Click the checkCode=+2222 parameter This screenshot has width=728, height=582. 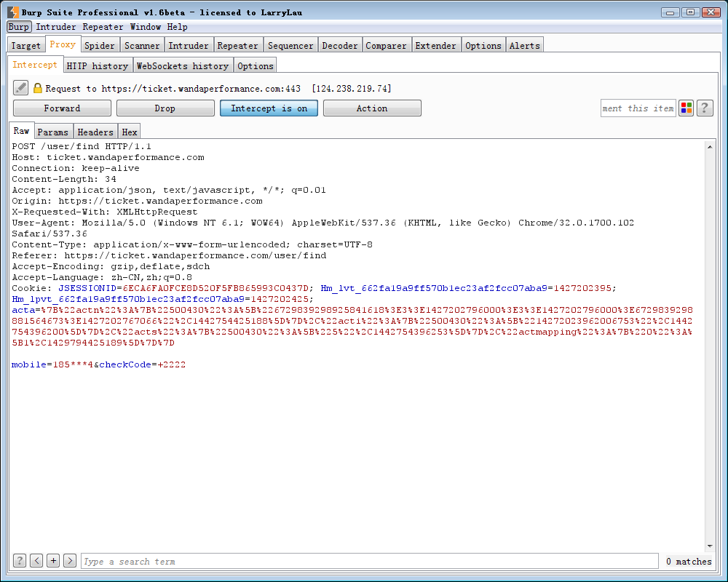coord(143,364)
